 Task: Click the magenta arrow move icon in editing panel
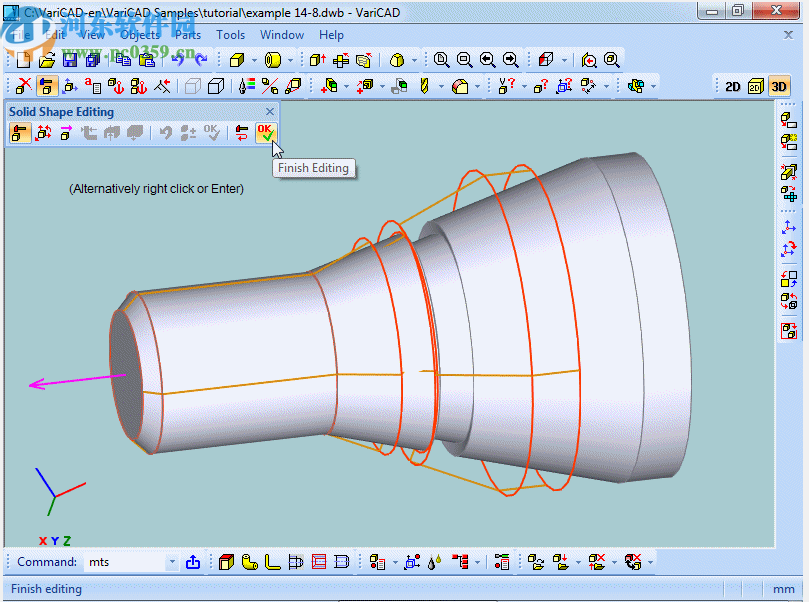tap(66, 133)
